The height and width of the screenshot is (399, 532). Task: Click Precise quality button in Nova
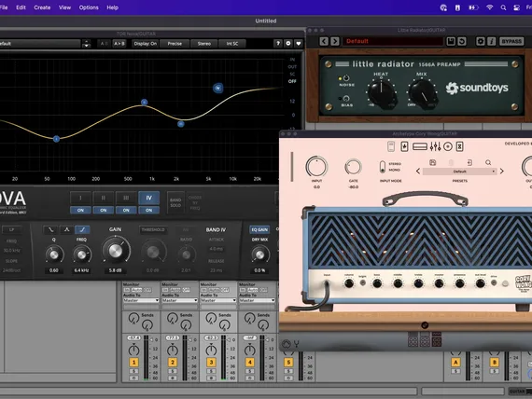click(175, 44)
